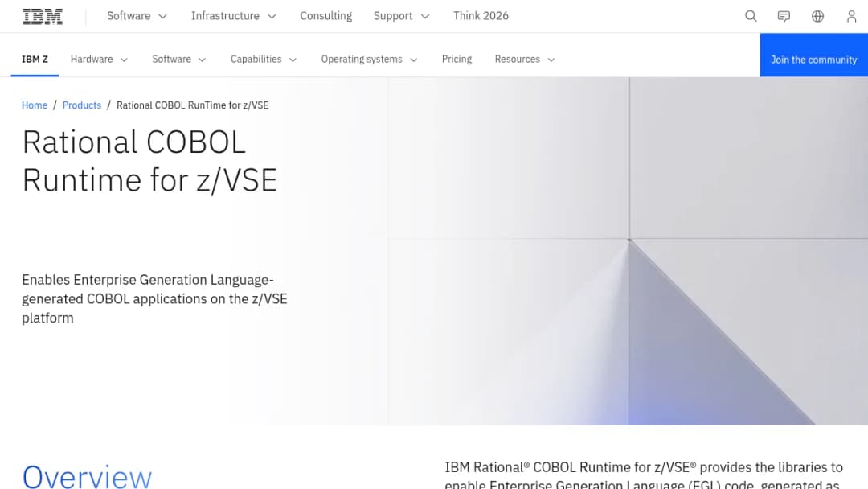Expand the Infrastructure menu
The height and width of the screenshot is (489, 868).
(x=234, y=16)
